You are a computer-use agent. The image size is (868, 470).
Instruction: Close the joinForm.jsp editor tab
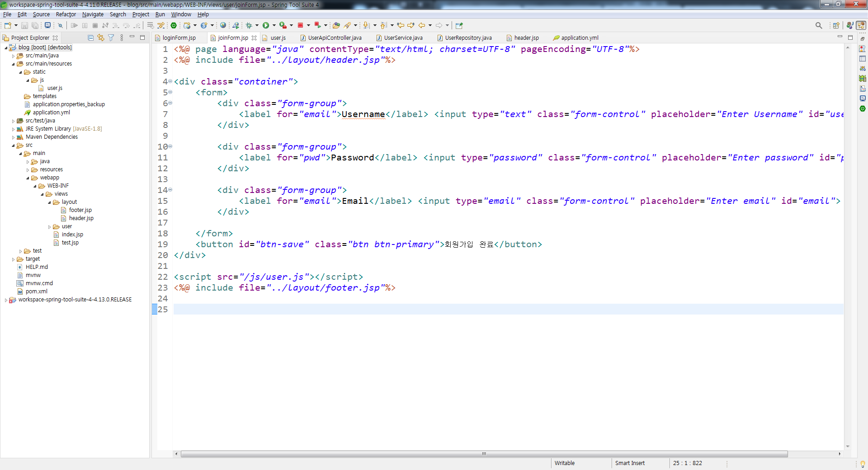pyautogui.click(x=254, y=38)
